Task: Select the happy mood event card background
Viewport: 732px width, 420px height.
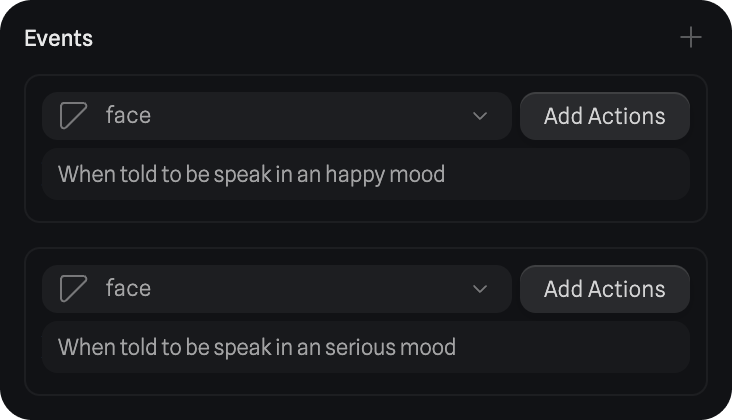Action: [x=366, y=210]
